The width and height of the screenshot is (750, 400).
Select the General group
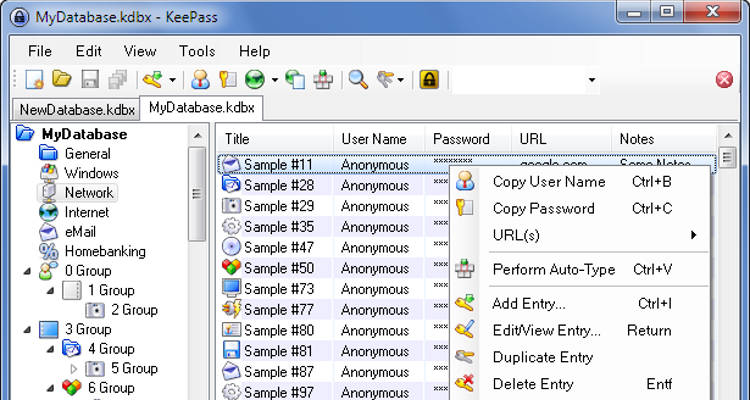[x=88, y=154]
